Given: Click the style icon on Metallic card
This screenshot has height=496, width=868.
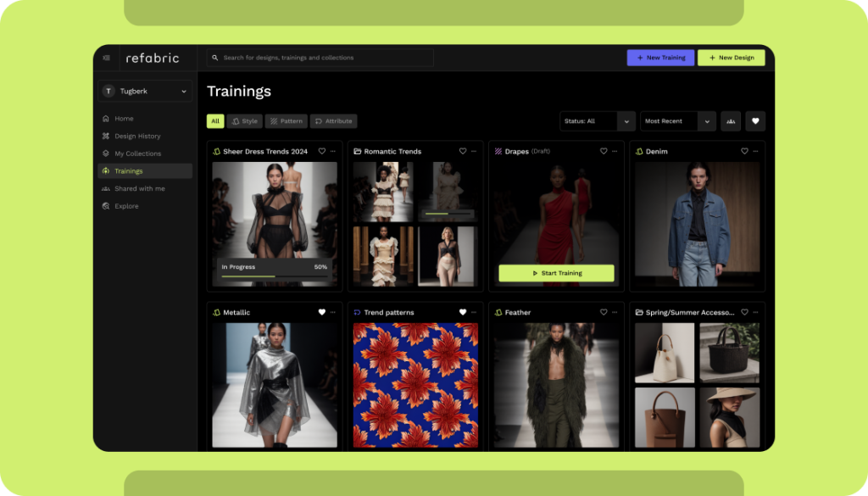Looking at the screenshot, I should tap(216, 312).
